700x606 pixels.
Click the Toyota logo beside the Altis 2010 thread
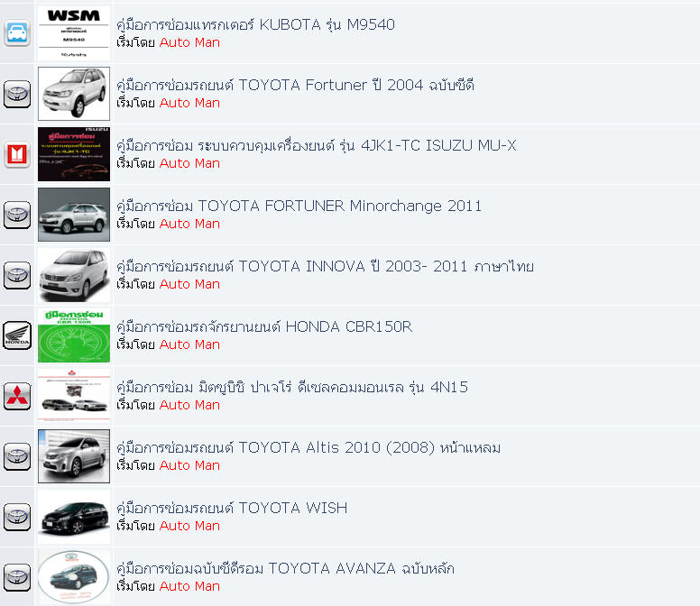click(x=17, y=456)
